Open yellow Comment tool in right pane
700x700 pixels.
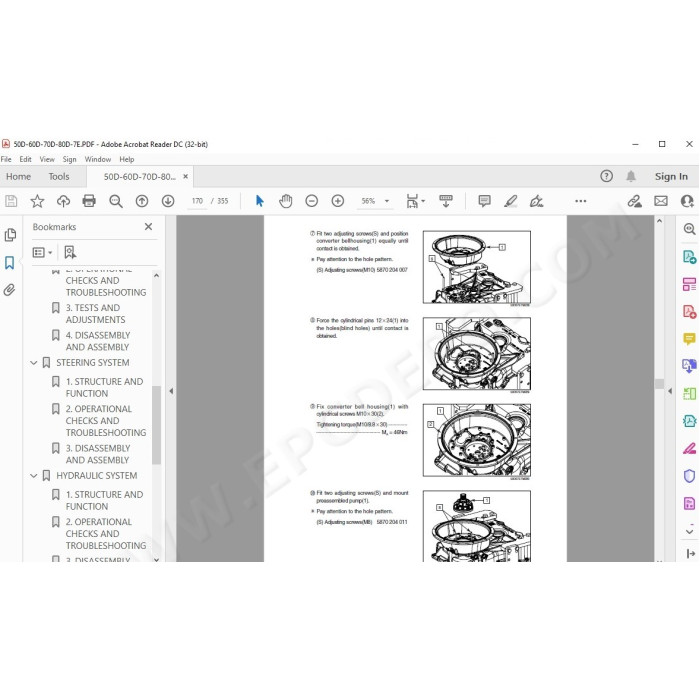point(689,339)
